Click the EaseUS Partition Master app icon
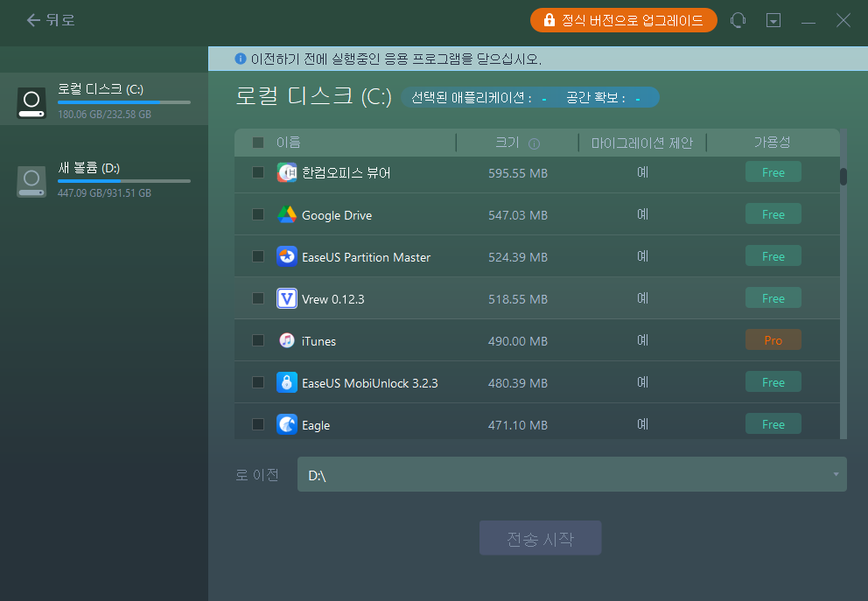The height and width of the screenshot is (601, 868). coord(286,256)
